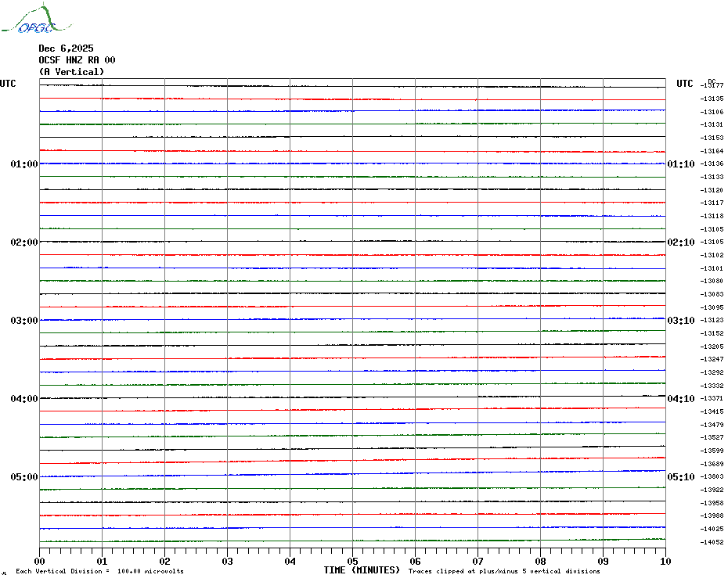Select the 05:00 time label

[x=24, y=477]
